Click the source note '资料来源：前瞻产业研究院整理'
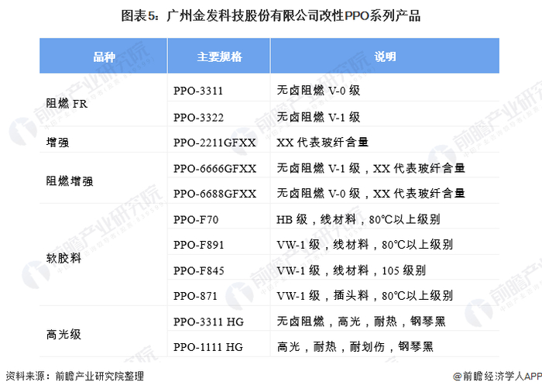 (x=74, y=376)
